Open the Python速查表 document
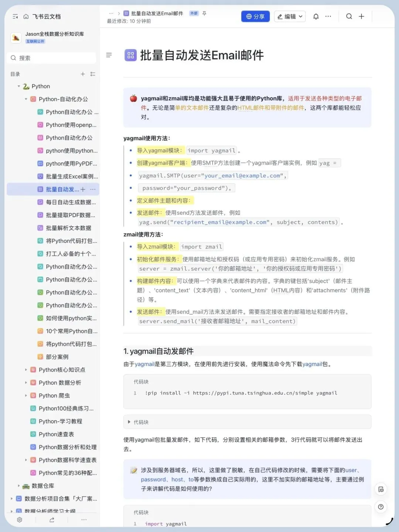399x532 pixels. (x=52, y=434)
